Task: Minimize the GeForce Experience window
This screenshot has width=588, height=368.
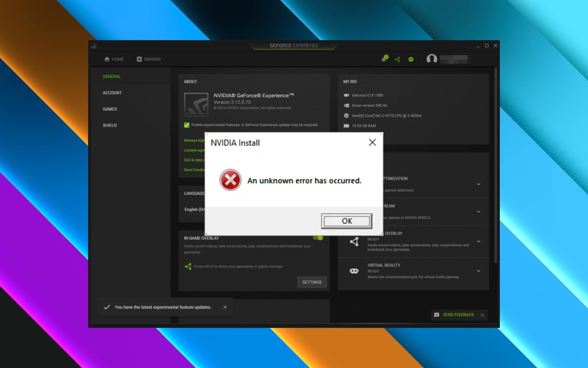Action: click(x=478, y=46)
